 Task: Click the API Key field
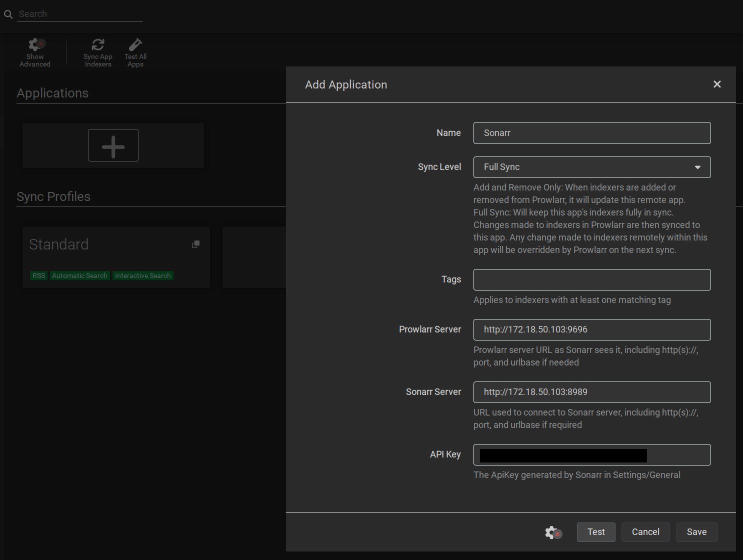pyautogui.click(x=592, y=454)
